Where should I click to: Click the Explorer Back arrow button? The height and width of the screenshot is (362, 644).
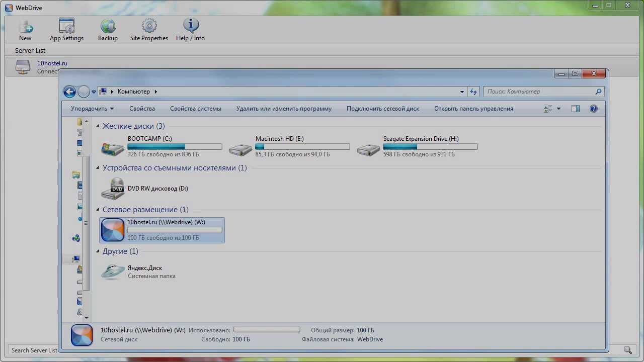[69, 92]
